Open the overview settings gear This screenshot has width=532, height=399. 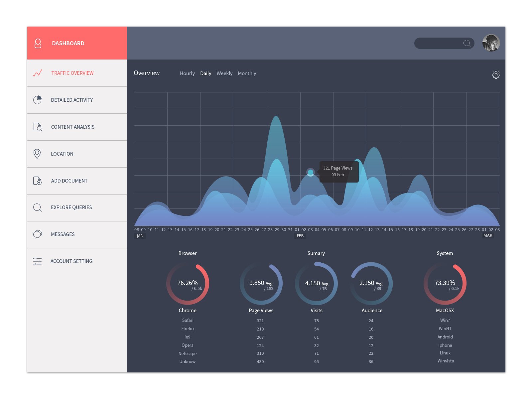496,75
